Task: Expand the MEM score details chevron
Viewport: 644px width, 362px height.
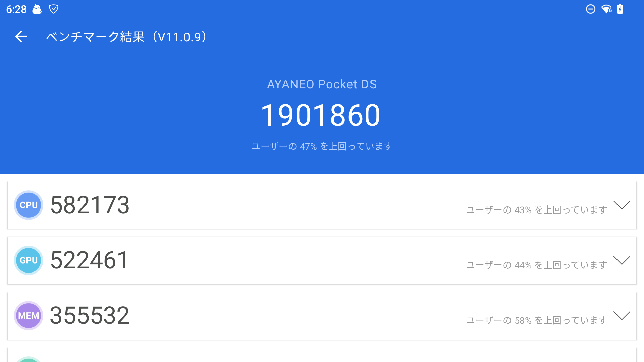Action: pyautogui.click(x=622, y=315)
